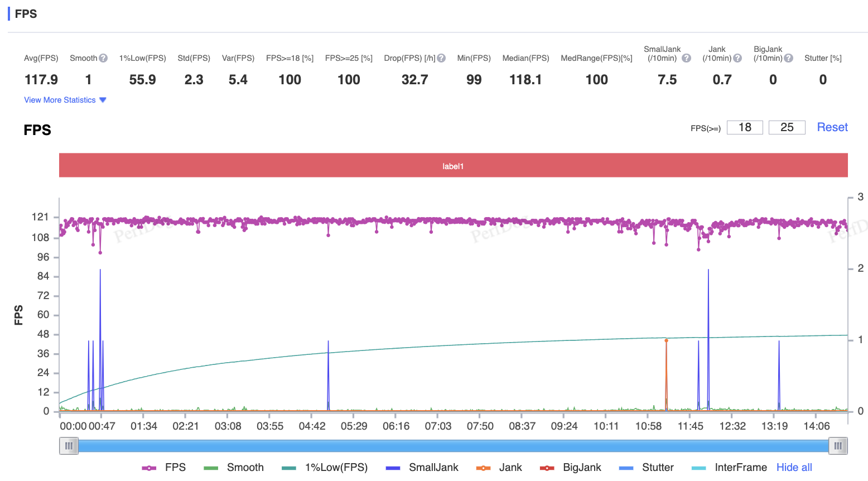
Task: Expand View More Statistics
Action: (x=65, y=100)
